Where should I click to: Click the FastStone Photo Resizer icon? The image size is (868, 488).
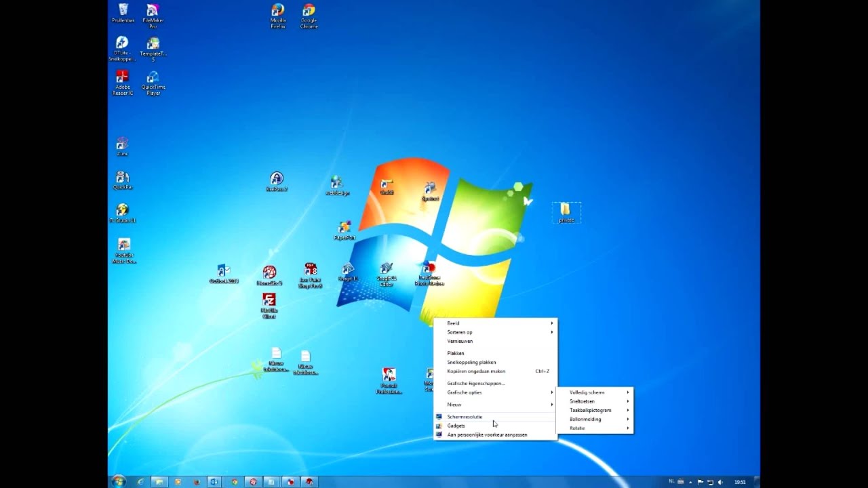429,274
